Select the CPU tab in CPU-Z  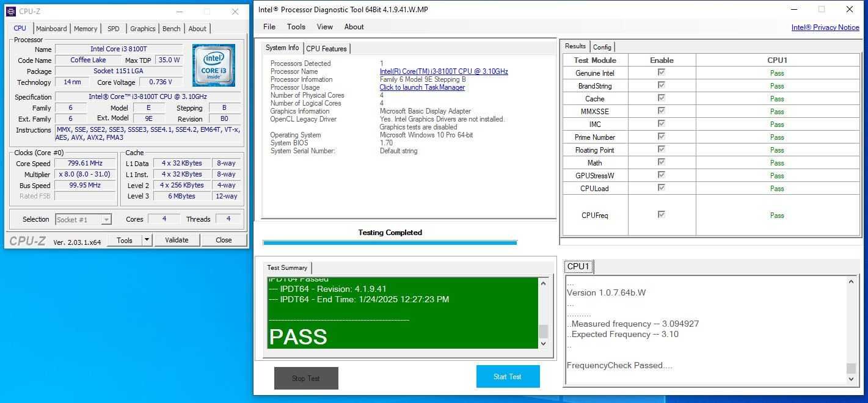[20, 28]
